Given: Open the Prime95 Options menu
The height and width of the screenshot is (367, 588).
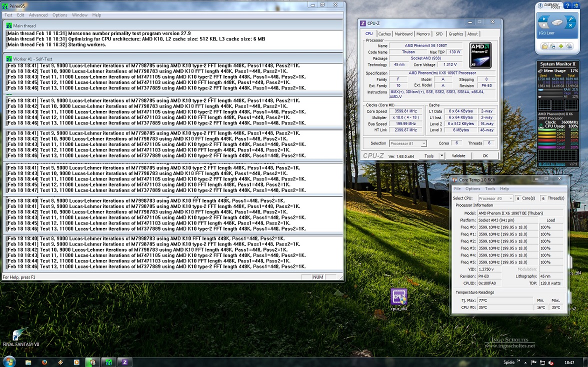Looking at the screenshot, I should click(59, 15).
